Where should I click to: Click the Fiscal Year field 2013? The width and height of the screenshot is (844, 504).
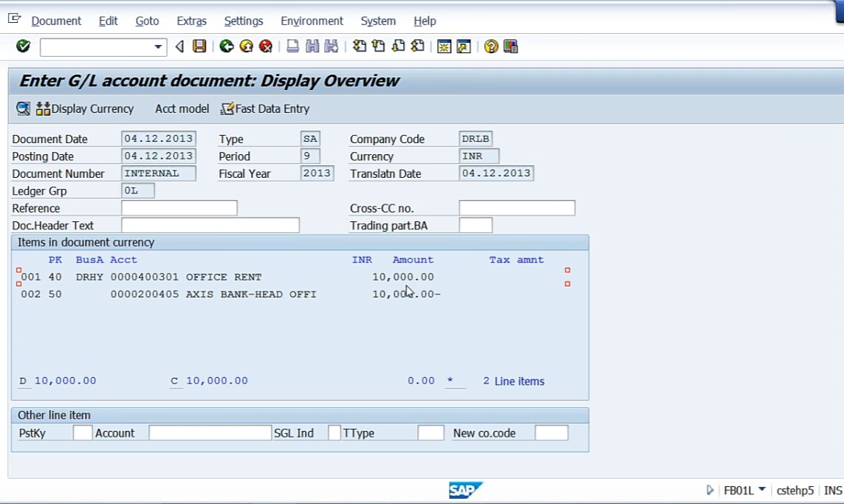317,173
